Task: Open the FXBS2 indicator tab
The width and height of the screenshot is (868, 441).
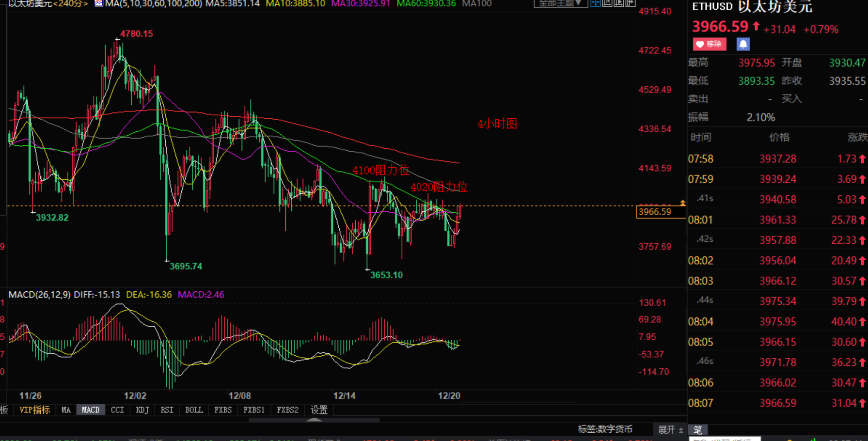Action: tap(287, 410)
